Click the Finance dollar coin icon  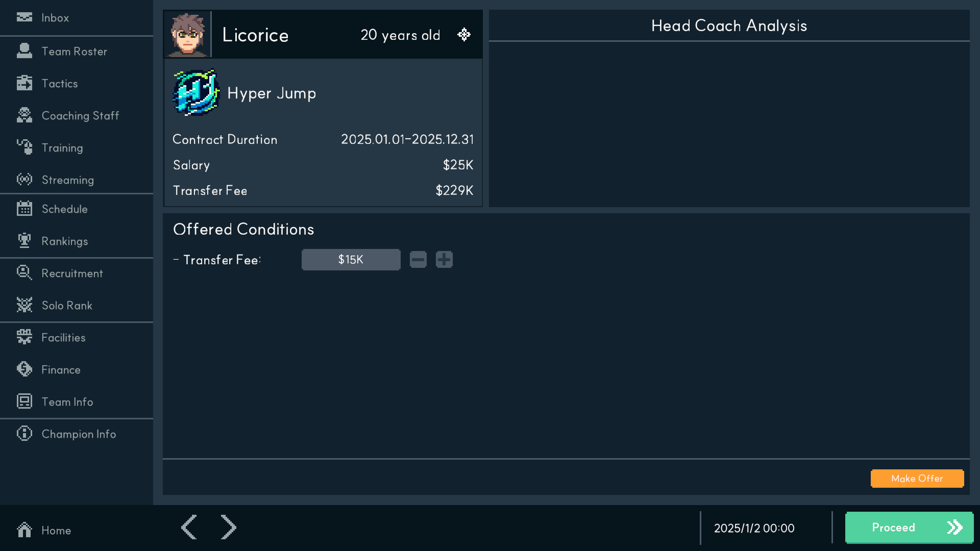[x=24, y=369]
